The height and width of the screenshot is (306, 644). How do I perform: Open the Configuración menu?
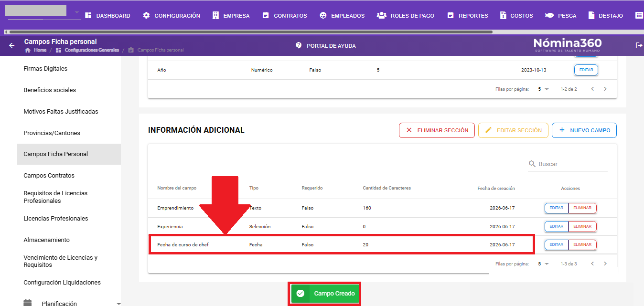[172, 16]
